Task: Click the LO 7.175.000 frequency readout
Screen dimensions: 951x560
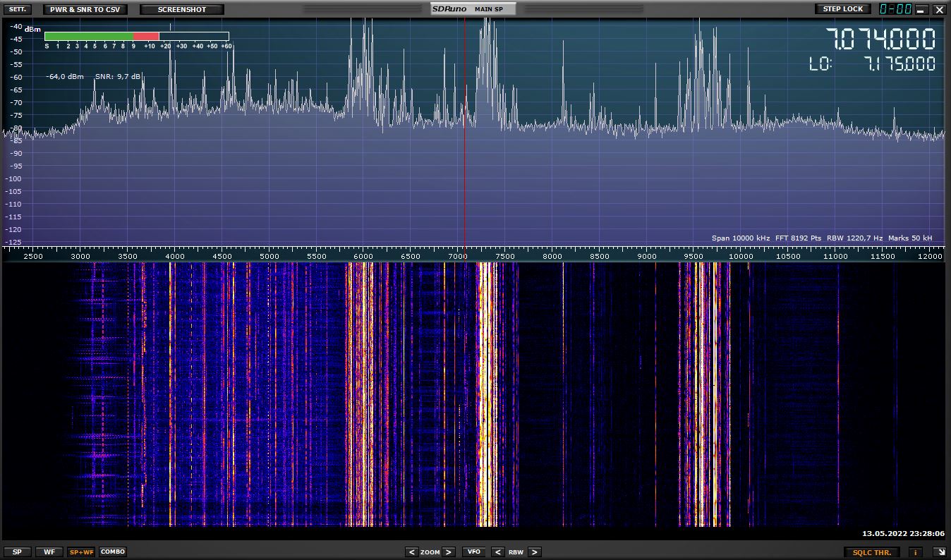Action: [x=872, y=64]
